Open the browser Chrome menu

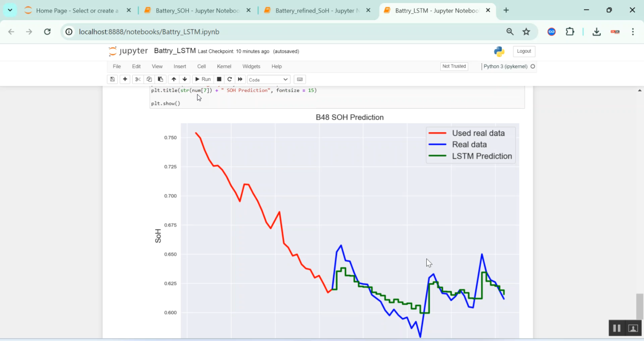click(633, 32)
